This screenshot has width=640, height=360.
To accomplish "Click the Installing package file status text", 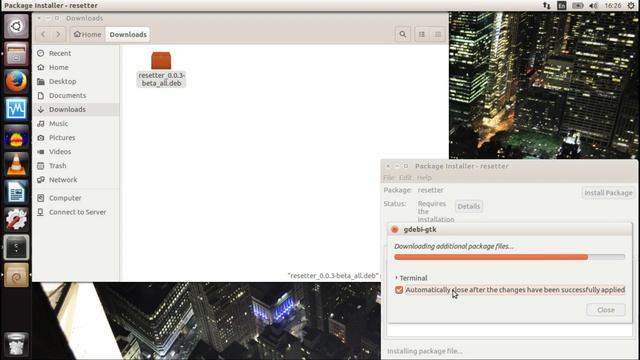I will coord(424,351).
